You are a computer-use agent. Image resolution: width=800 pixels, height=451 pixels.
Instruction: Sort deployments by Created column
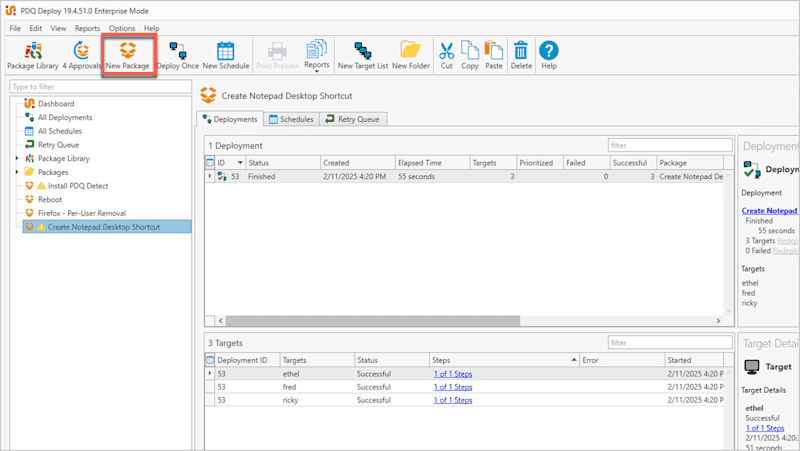(x=358, y=163)
